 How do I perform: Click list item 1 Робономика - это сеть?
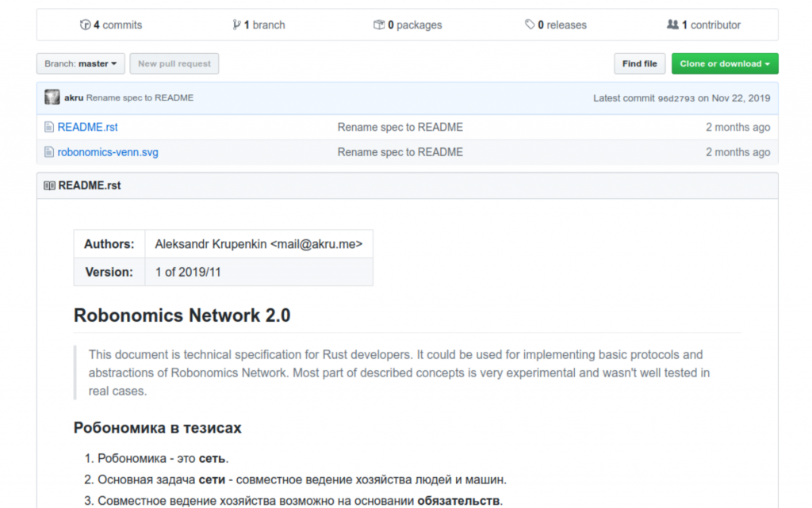pyautogui.click(x=163, y=459)
